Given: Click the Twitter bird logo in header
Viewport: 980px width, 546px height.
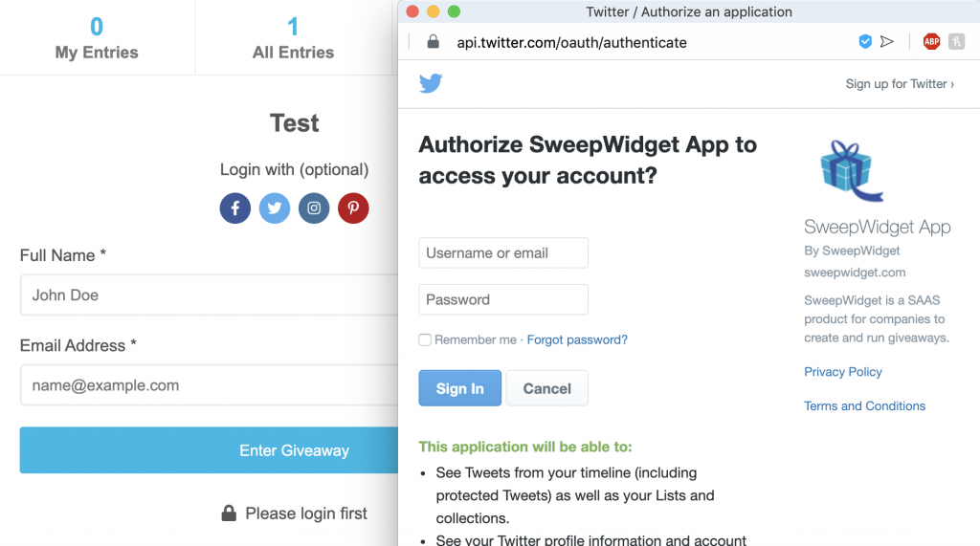Looking at the screenshot, I should 431,83.
